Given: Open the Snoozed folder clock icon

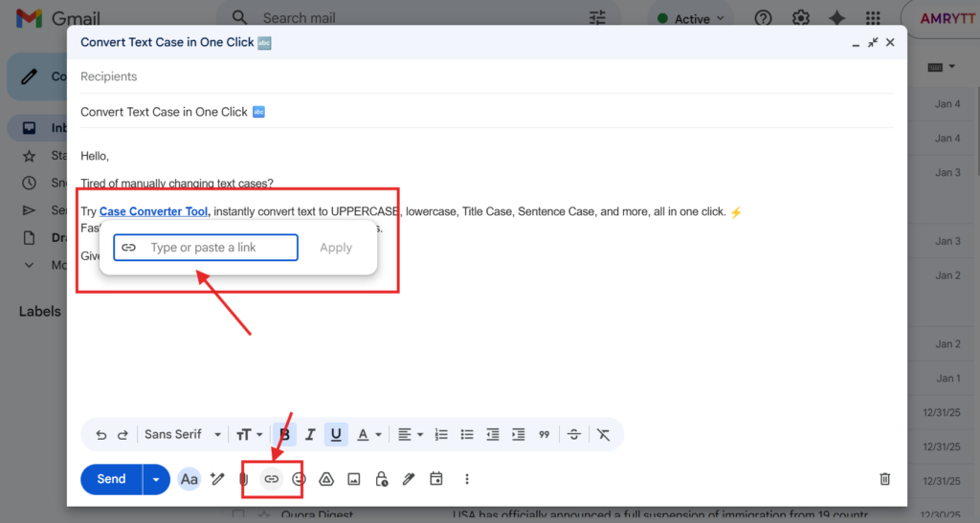Looking at the screenshot, I should pyautogui.click(x=29, y=183).
